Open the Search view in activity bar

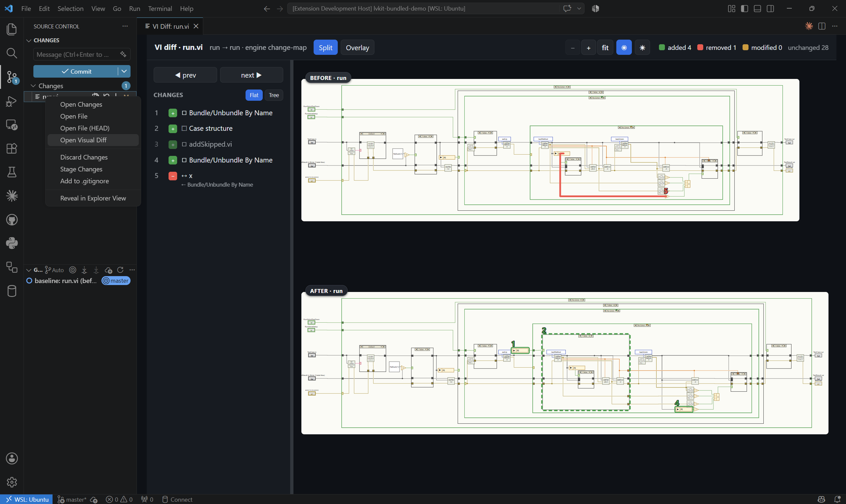tap(12, 53)
